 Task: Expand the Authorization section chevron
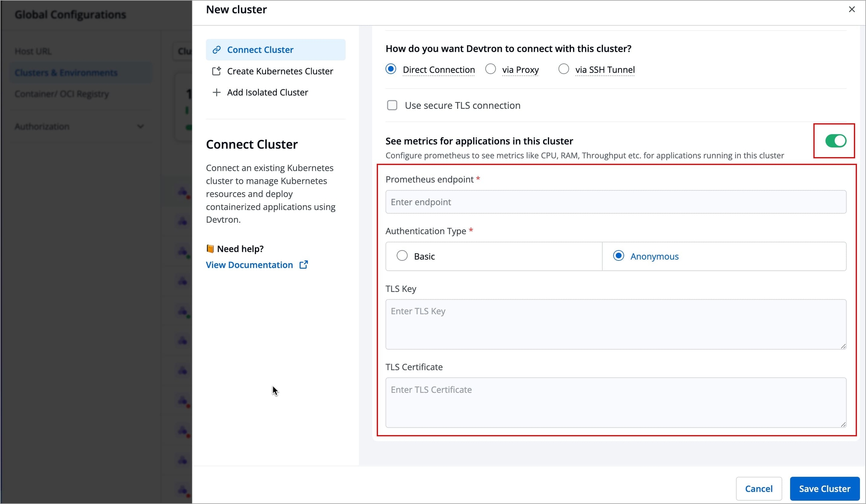[140, 126]
